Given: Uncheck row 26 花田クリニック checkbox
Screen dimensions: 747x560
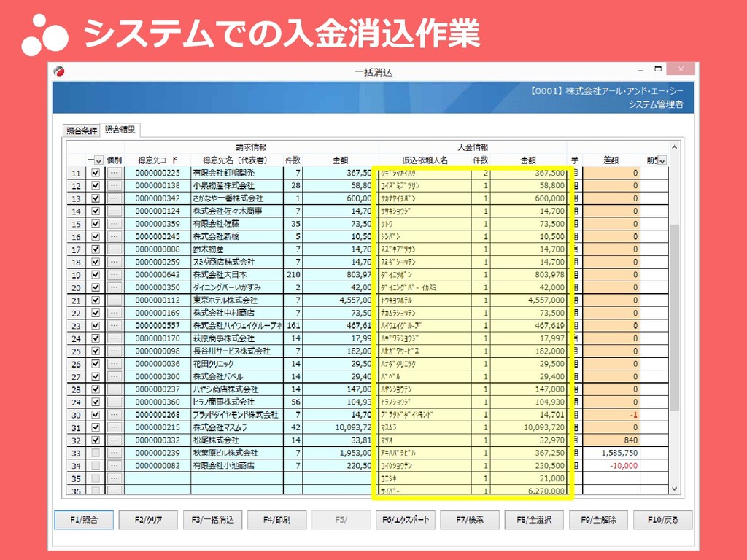Looking at the screenshot, I should point(96,364).
